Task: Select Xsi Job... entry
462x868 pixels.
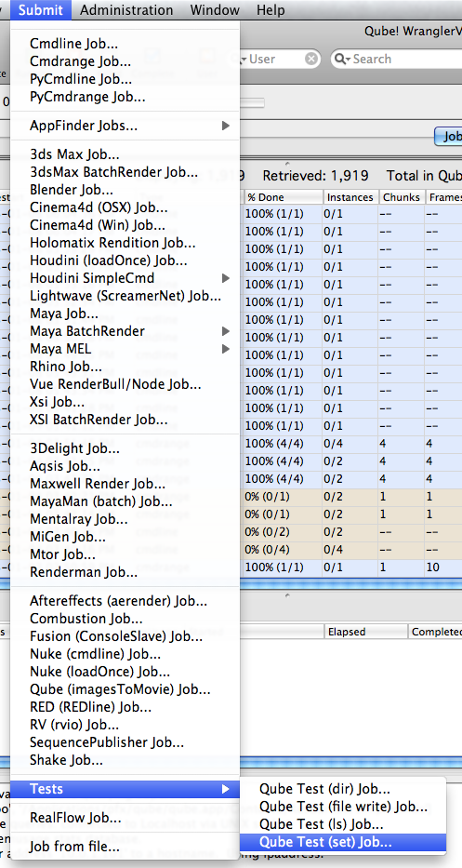Action: (125, 402)
